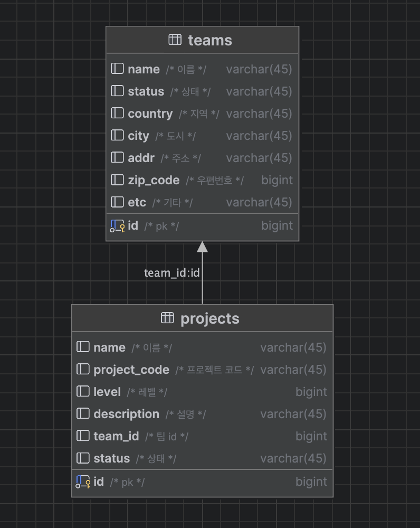420x528 pixels.
Task: Select column icon beside city
Action: tap(117, 135)
